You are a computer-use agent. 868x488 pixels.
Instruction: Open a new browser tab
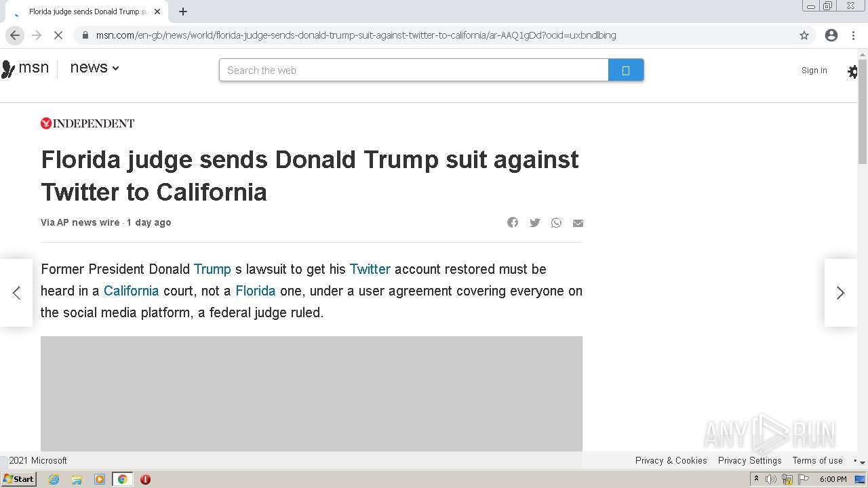(183, 12)
